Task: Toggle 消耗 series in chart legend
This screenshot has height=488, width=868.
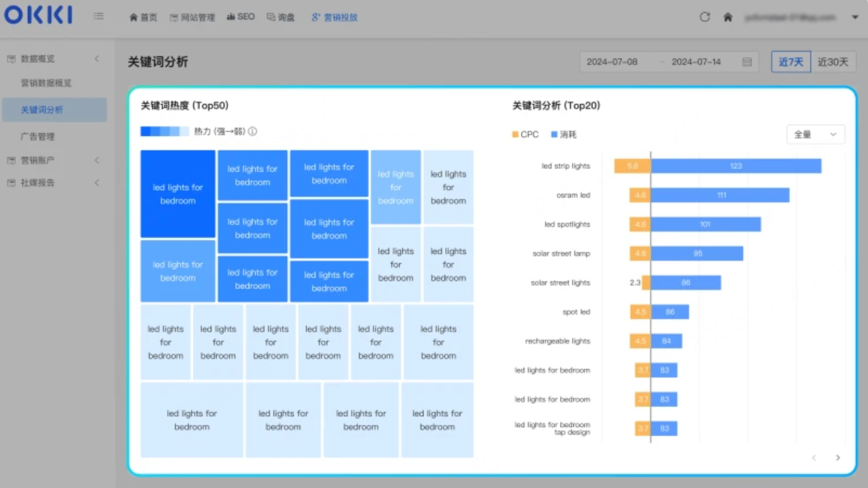Action: pyautogui.click(x=564, y=135)
